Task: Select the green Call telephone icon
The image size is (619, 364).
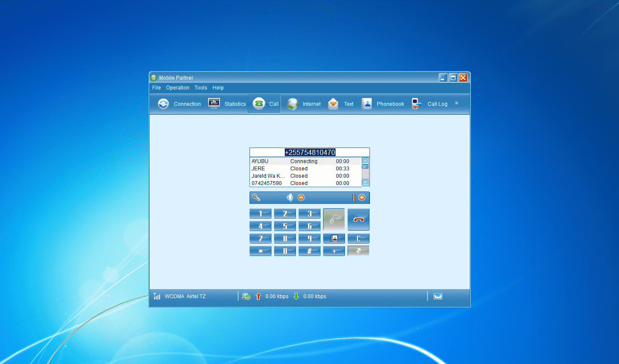Action: (259, 103)
